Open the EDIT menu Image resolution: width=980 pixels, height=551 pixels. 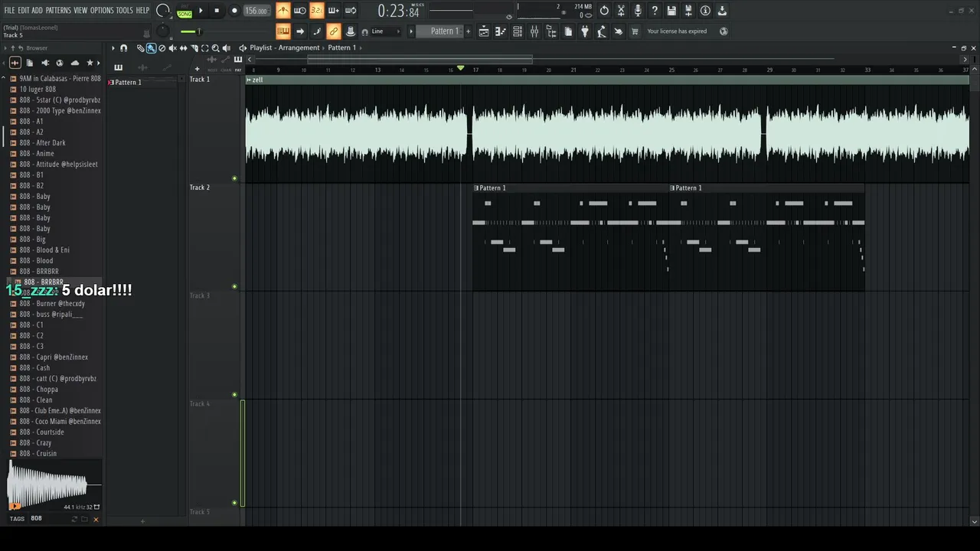tap(24, 11)
